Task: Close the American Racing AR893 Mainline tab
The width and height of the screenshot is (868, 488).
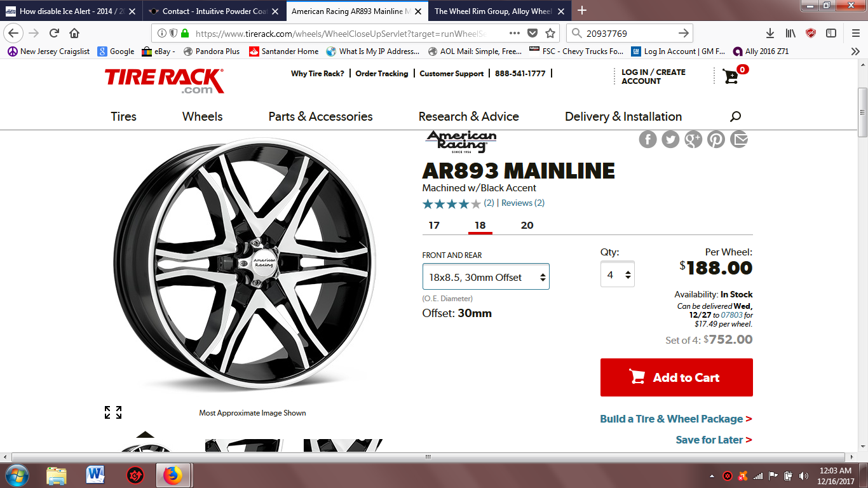Action: 418,11
